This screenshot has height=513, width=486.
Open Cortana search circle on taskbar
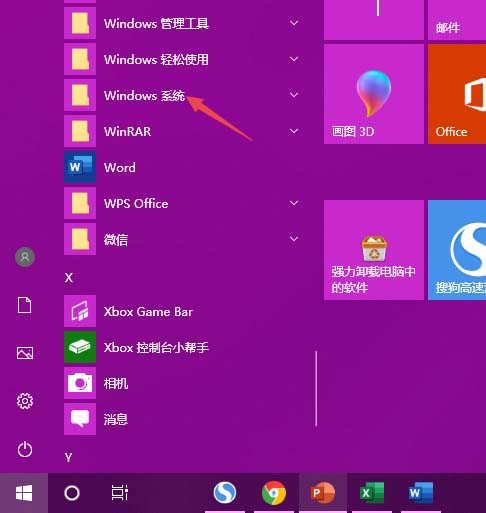(x=72, y=493)
